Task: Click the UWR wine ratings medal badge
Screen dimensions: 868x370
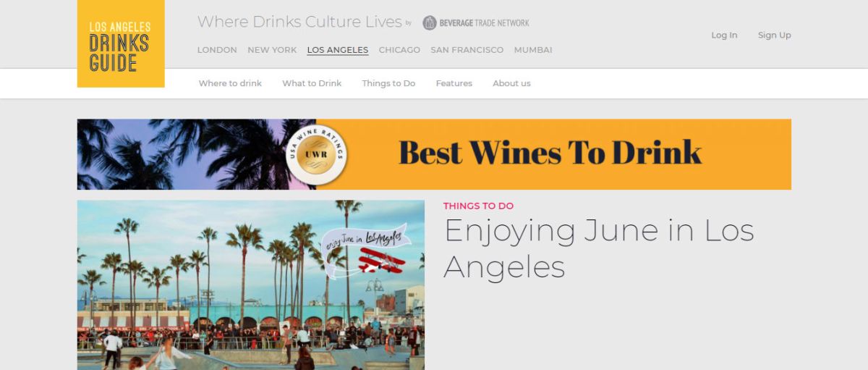Action: (316, 155)
